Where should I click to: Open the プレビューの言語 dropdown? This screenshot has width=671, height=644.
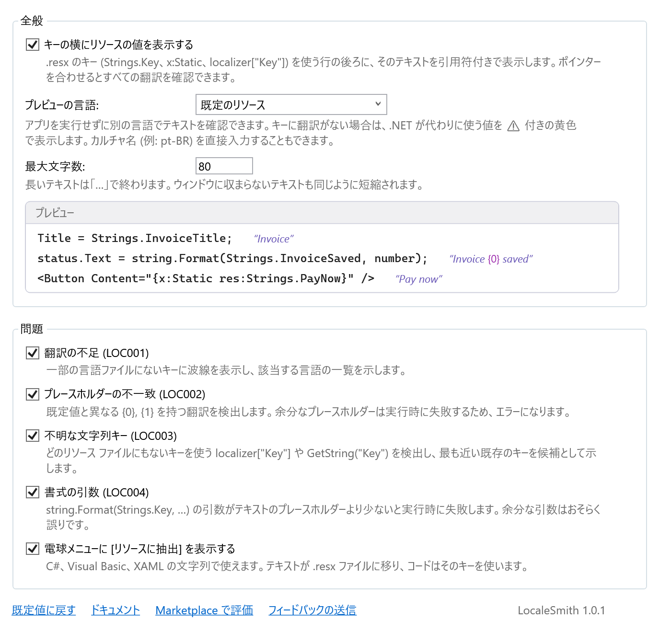(291, 104)
